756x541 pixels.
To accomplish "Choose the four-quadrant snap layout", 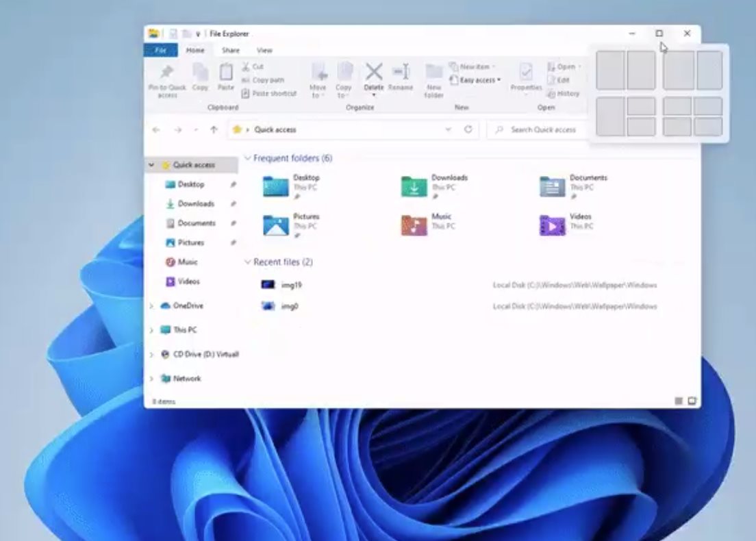I will coord(692,116).
